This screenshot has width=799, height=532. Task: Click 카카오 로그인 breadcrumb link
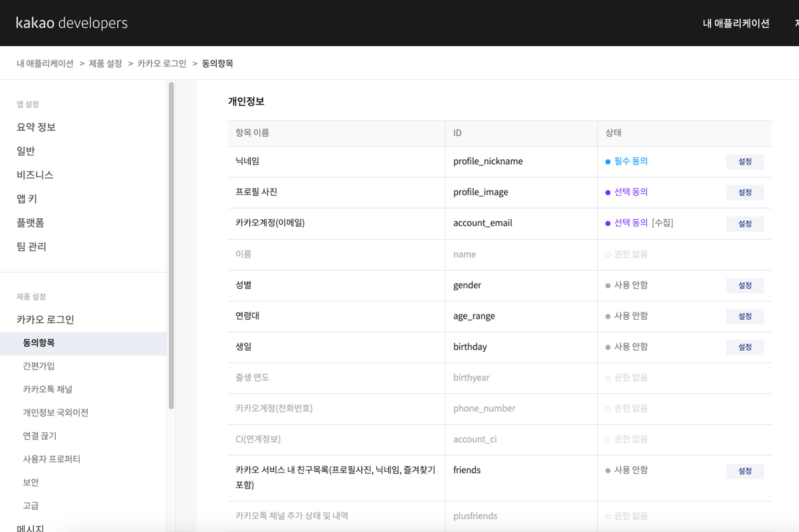tap(162, 64)
